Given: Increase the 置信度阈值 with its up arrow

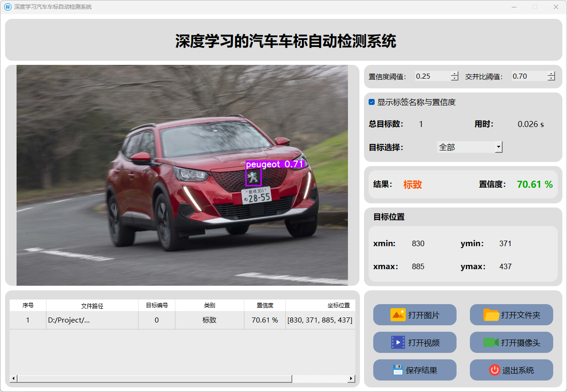Looking at the screenshot, I should click(x=455, y=74).
